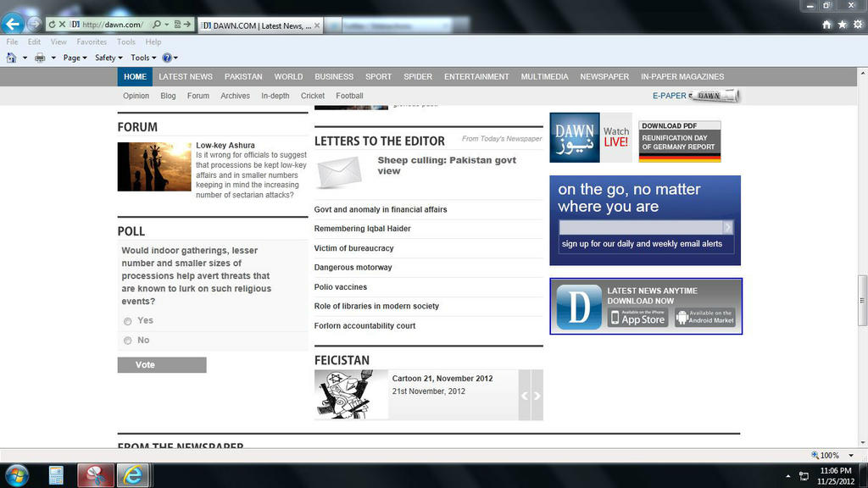Viewport: 868px width, 488px height.
Task: Click the Home icon in command bar
Action: (12, 58)
